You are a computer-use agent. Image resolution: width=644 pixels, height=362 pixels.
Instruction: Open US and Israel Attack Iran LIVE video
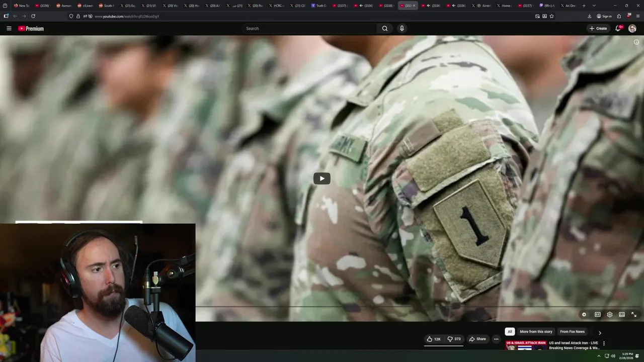574,345
